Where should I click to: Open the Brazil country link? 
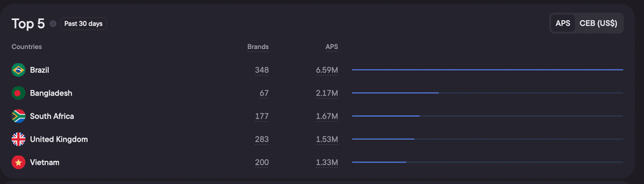click(x=39, y=70)
